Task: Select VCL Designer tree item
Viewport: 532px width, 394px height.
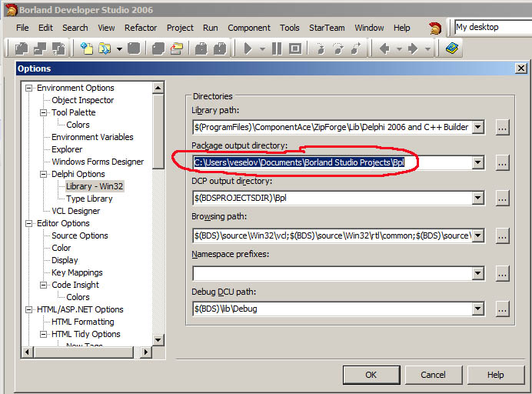Action: [75, 211]
